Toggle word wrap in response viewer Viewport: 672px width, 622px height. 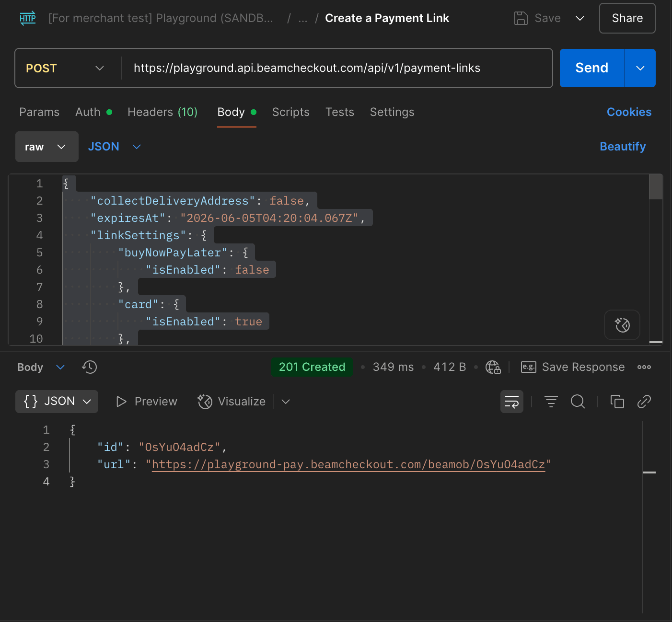pos(511,402)
